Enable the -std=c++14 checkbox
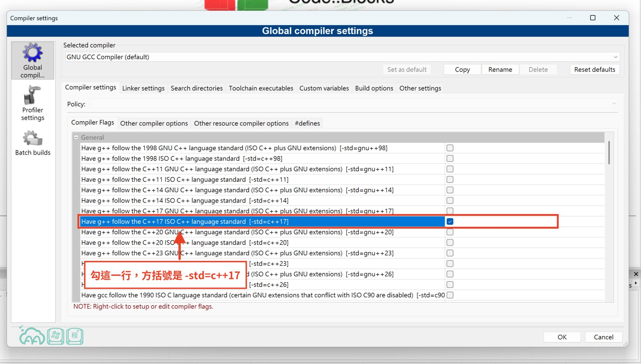 450,200
